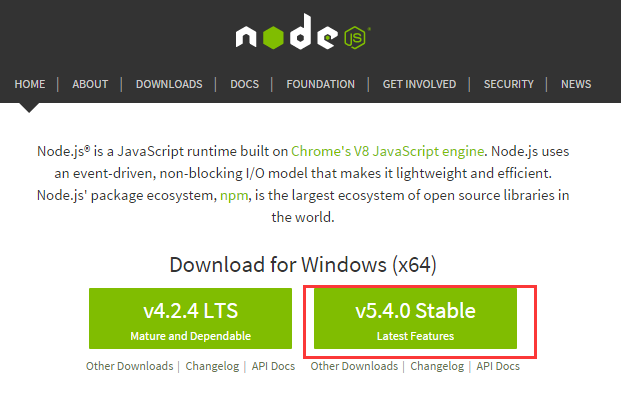Select DOCS in navigation bar
The width and height of the screenshot is (621, 394).
[244, 84]
